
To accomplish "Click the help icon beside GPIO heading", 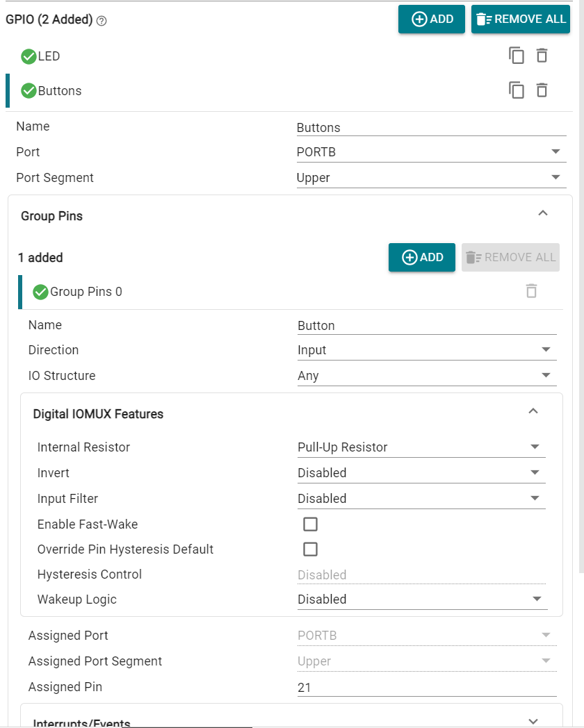I will point(102,20).
